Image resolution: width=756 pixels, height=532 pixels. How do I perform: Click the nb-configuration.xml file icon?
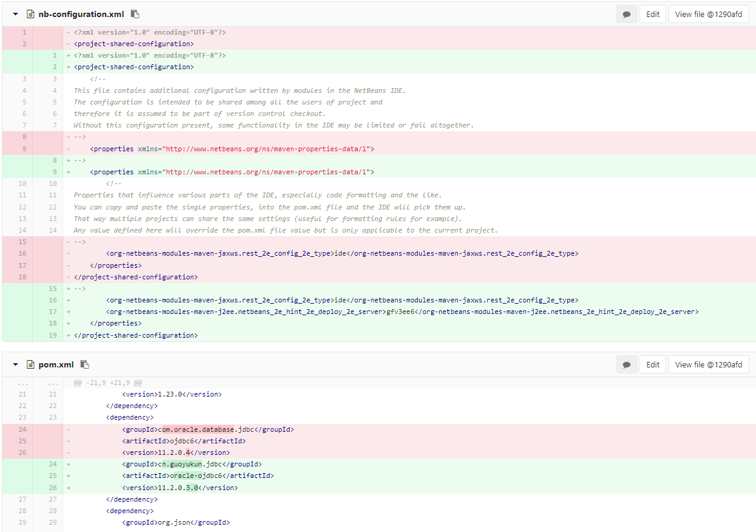click(30, 14)
